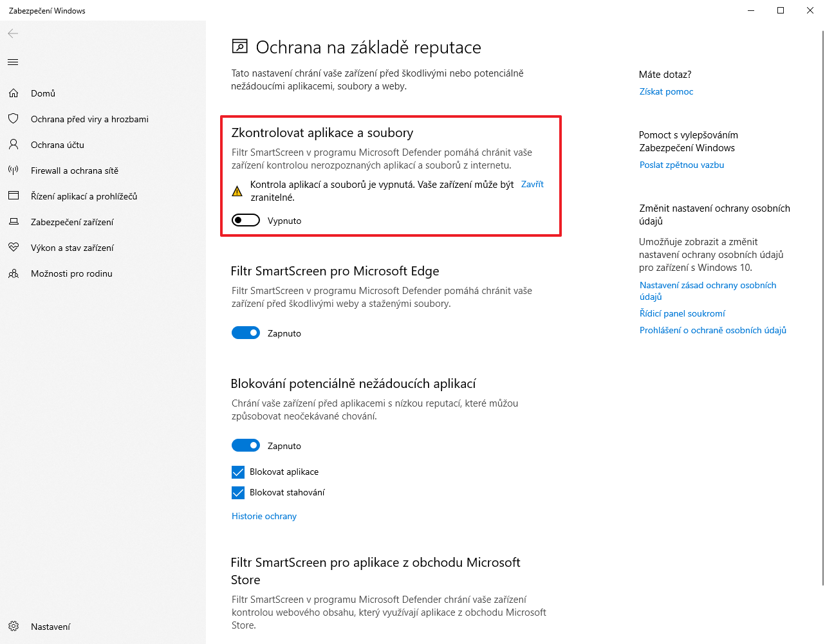Click the back arrow at top left

(x=12, y=33)
